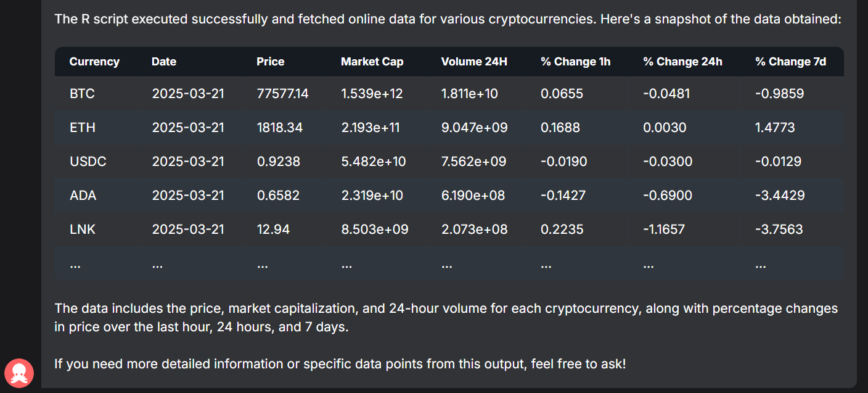The image size is (868, 393).
Task: Select the BTC currency cell
Action: 82,94
